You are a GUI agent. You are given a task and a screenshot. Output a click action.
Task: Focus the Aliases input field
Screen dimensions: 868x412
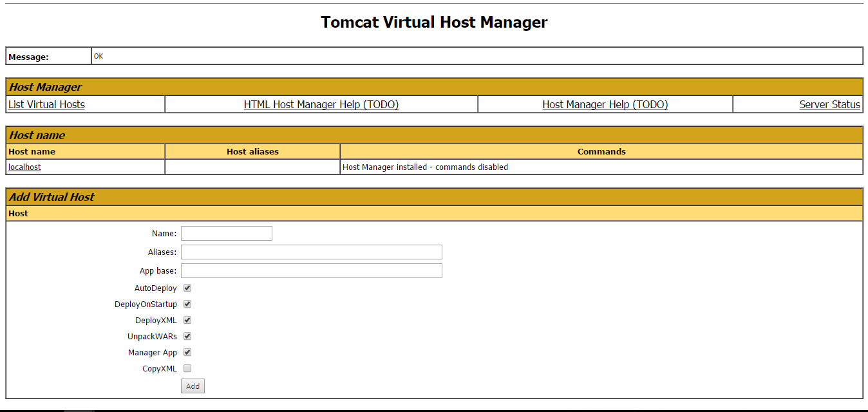click(312, 252)
